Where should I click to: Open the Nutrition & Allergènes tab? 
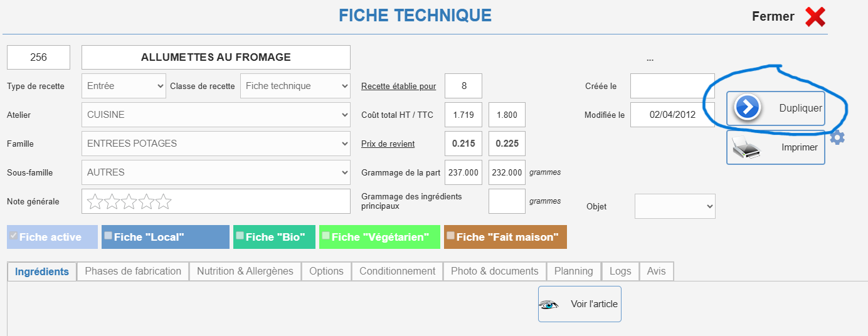(245, 271)
